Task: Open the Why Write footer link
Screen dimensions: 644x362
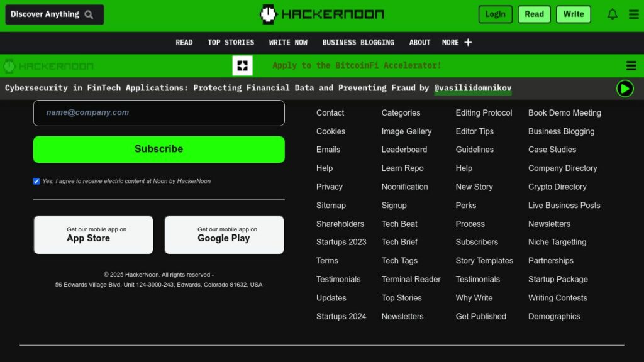Action: pyautogui.click(x=474, y=298)
